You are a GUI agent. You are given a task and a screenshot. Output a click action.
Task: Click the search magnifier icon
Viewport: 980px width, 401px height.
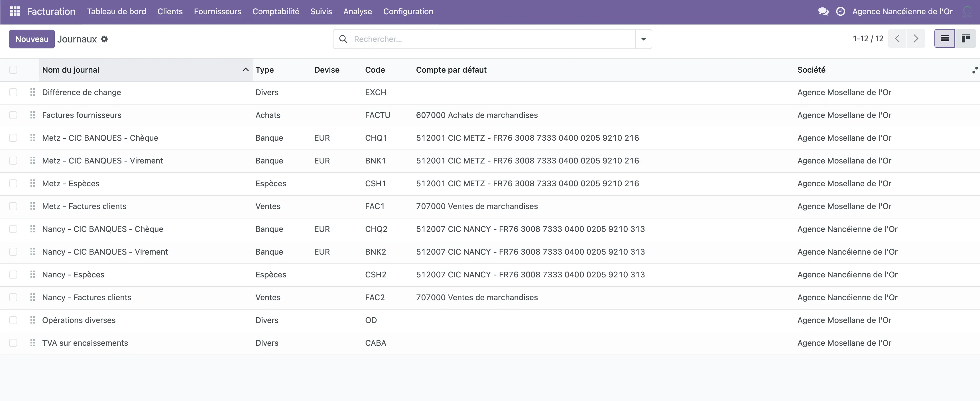point(343,39)
